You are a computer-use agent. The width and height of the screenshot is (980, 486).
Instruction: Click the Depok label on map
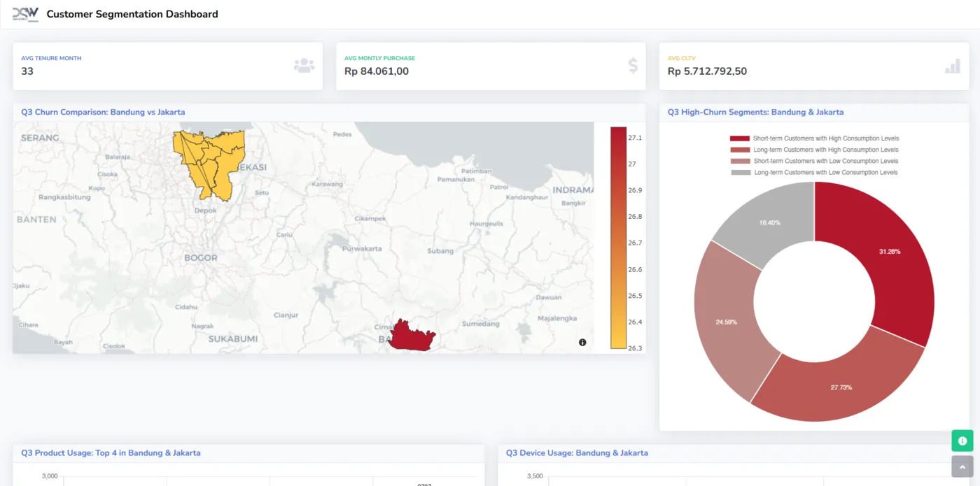(205, 210)
